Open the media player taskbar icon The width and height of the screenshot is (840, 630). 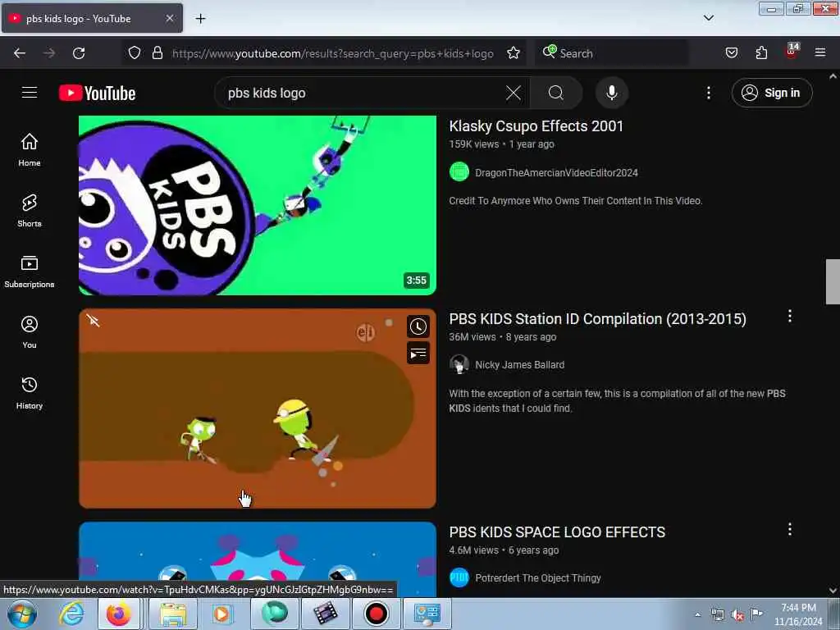click(221, 614)
